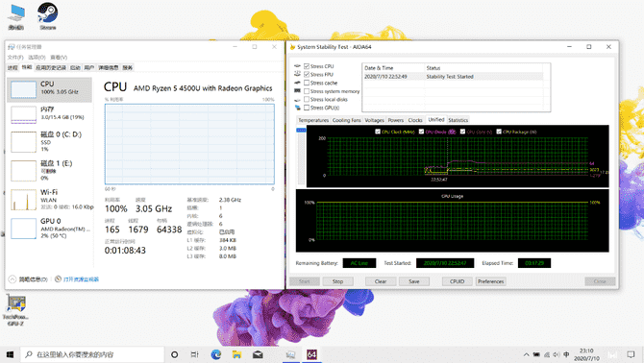The height and width of the screenshot is (363, 644).
Task: Click the AIDA64 title bar flame icon
Action: (292, 47)
